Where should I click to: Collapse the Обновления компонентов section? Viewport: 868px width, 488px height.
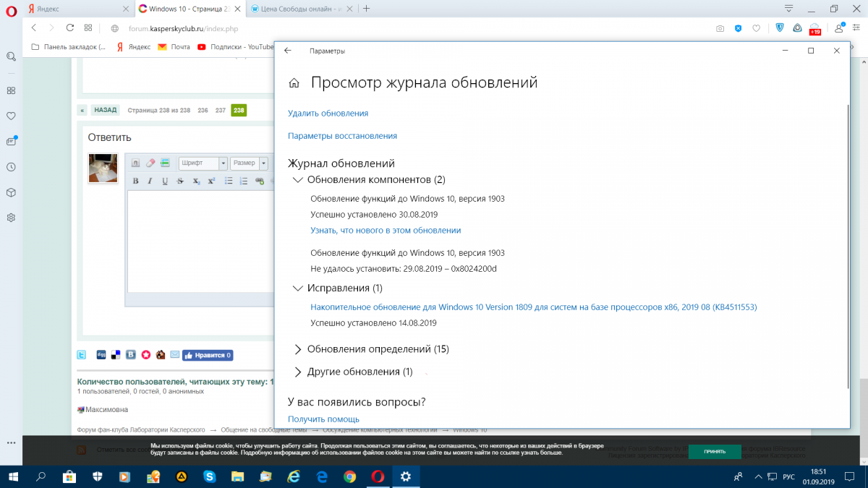[297, 179]
